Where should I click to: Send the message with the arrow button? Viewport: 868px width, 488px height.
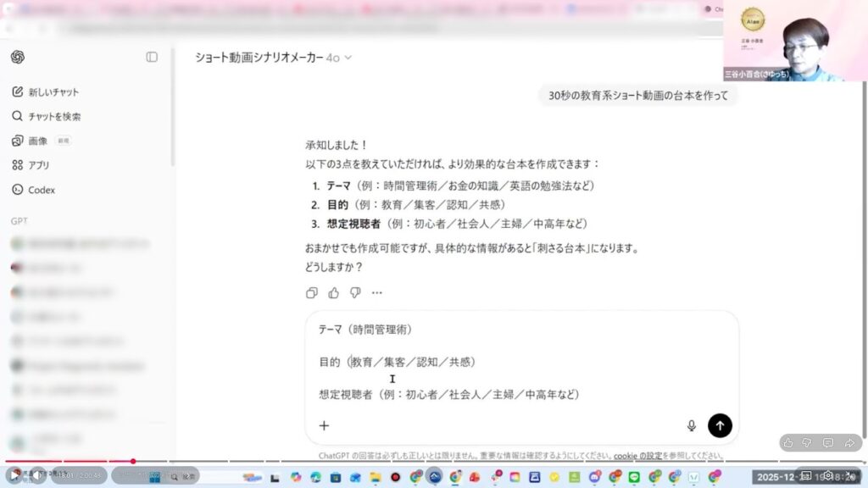[x=720, y=425]
